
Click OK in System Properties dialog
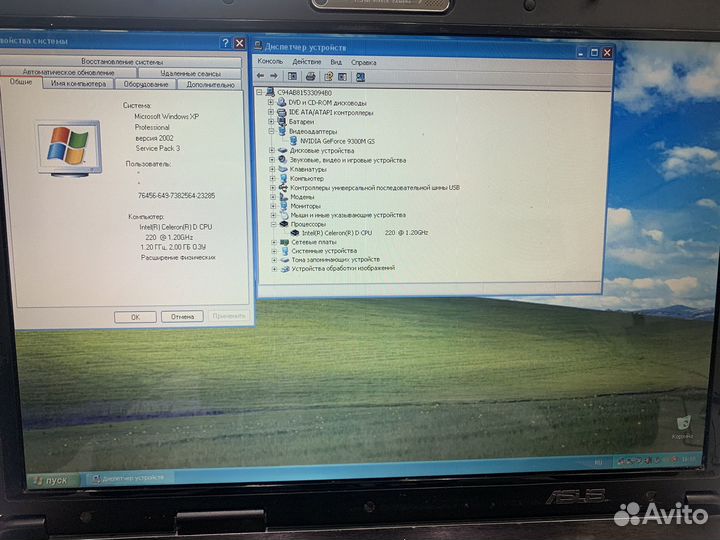pyautogui.click(x=135, y=317)
